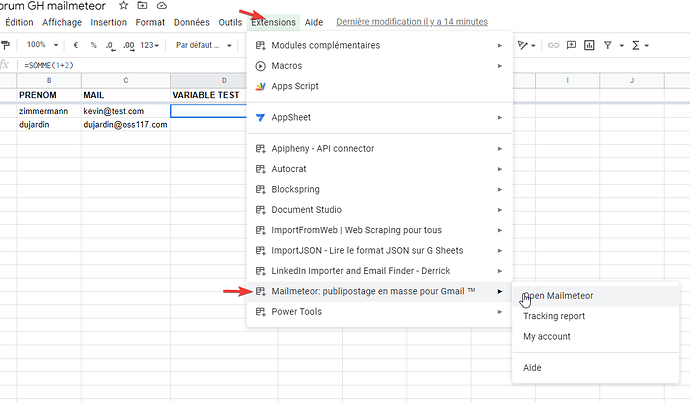Click the PRENOM header cell
Screen dimensions: 690x402
(49, 95)
